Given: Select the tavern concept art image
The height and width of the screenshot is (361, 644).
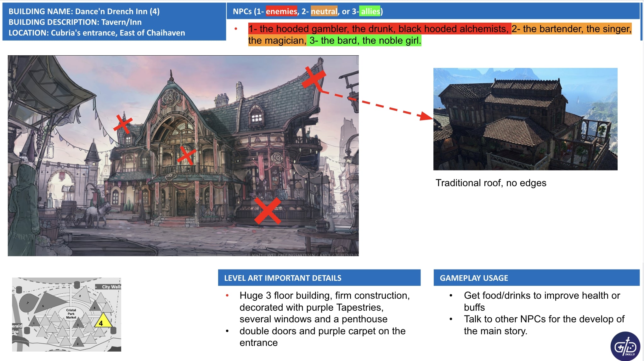Looking at the screenshot, I should pyautogui.click(x=183, y=155).
